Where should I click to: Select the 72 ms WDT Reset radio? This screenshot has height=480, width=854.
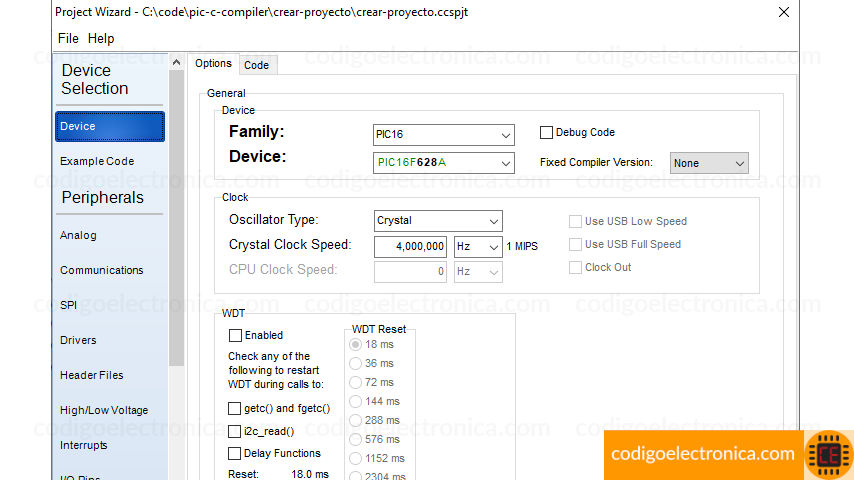coord(355,382)
